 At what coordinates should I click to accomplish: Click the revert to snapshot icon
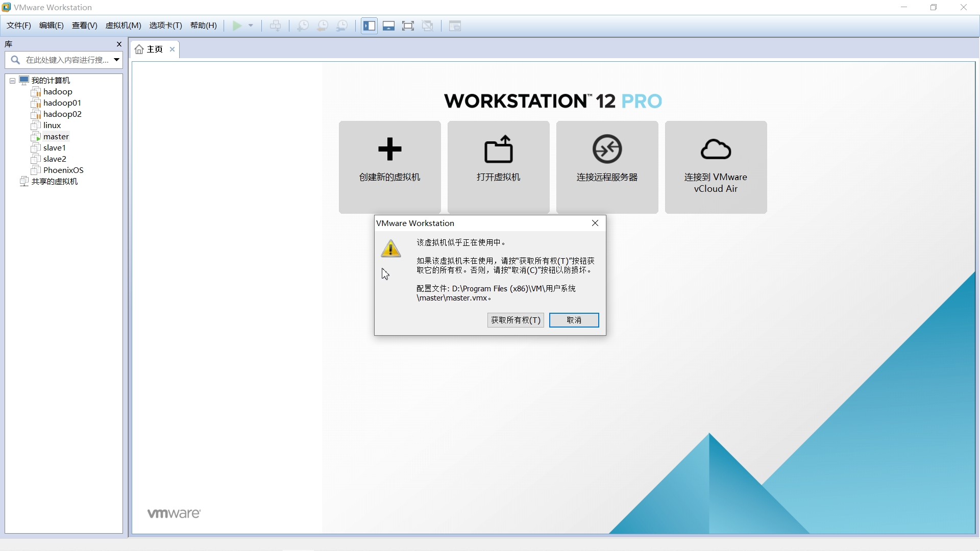pyautogui.click(x=323, y=26)
